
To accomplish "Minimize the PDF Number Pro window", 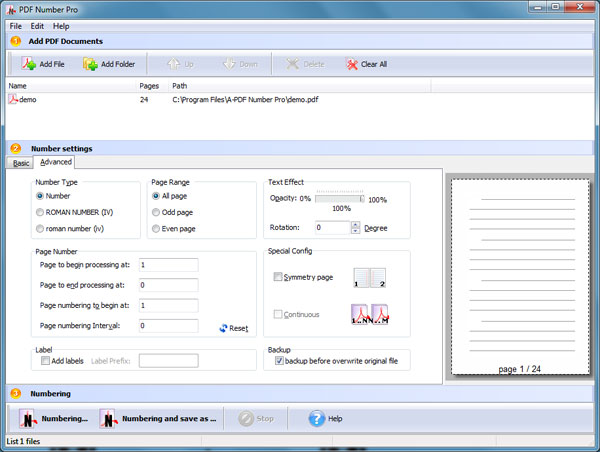I will pyautogui.click(x=538, y=7).
